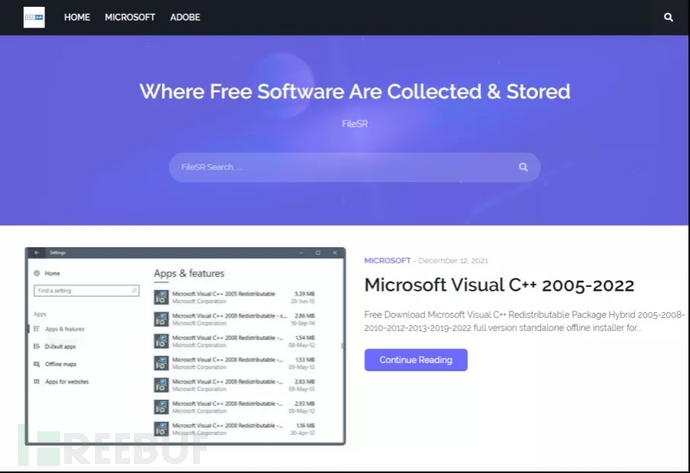Click the article excerpt text 'Free Download Microsoft Visual C++'
The width and height of the screenshot is (690, 473).
point(525,321)
